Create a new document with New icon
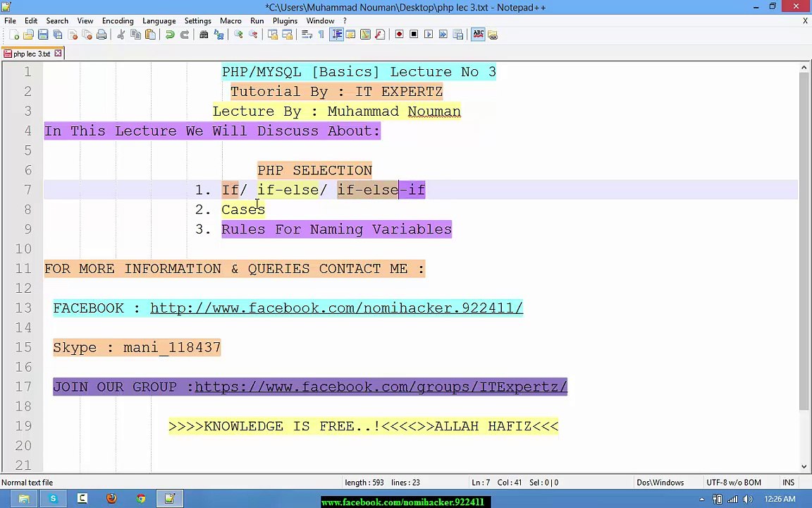The height and width of the screenshot is (508, 812). 14,35
